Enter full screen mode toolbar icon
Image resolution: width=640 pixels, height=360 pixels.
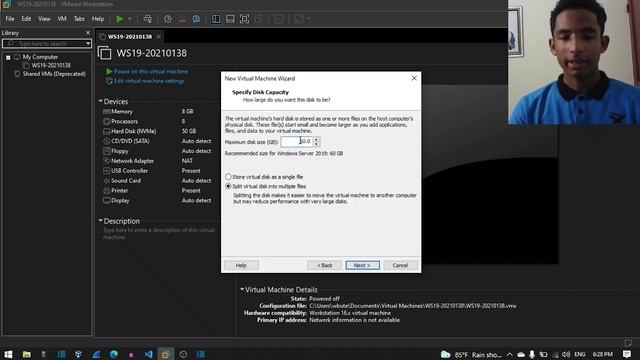244,19
